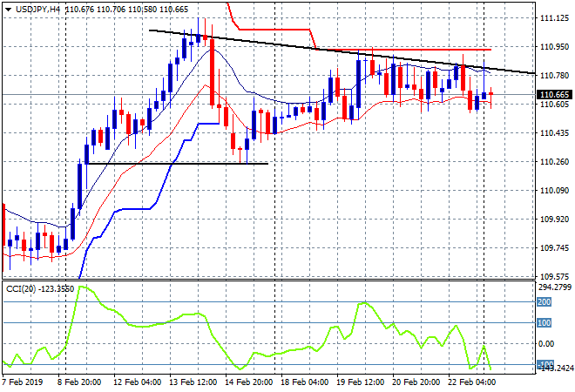Click the 18 Feb 04:00 time label
The image size is (575, 392).
point(304,382)
